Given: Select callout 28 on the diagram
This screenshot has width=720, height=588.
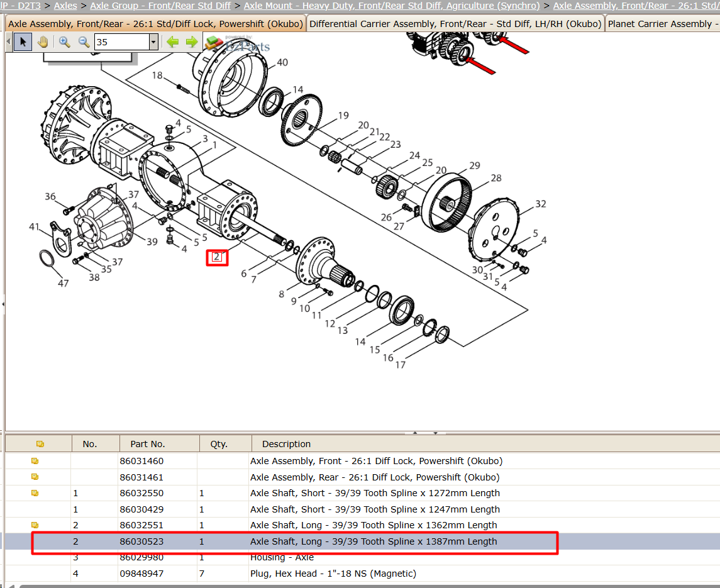Looking at the screenshot, I should 496,178.
